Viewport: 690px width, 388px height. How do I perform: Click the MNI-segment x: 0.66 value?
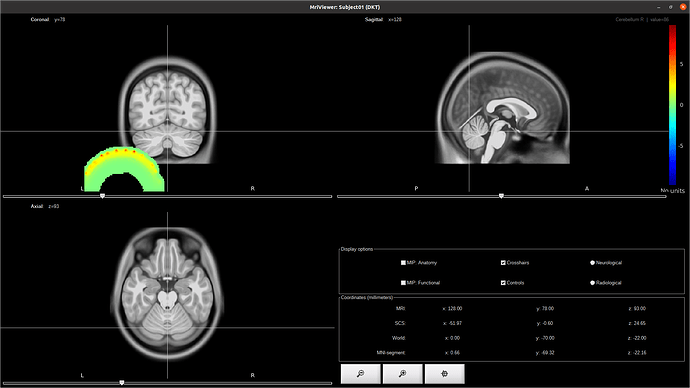click(452, 353)
